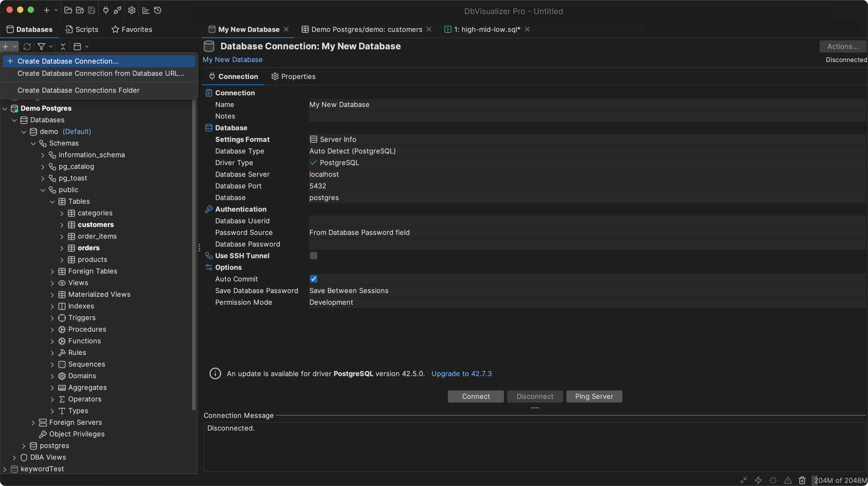
Task: Open DbVisualizer settings via gear icon
Action: 131,10
